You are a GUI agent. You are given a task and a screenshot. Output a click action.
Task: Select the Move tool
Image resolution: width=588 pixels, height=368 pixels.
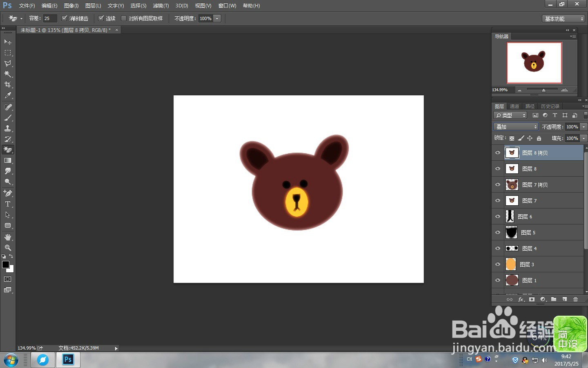(x=8, y=42)
